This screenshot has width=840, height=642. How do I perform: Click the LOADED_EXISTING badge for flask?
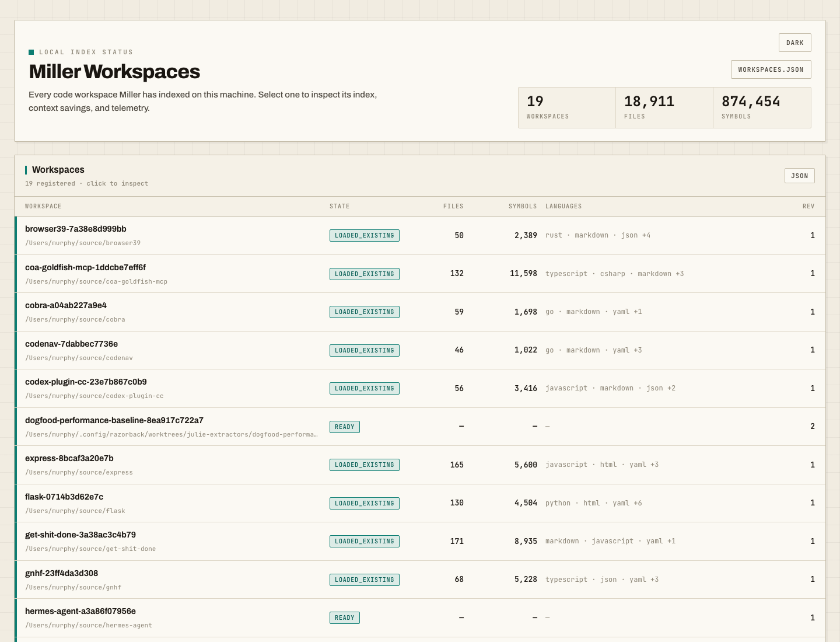(x=365, y=503)
